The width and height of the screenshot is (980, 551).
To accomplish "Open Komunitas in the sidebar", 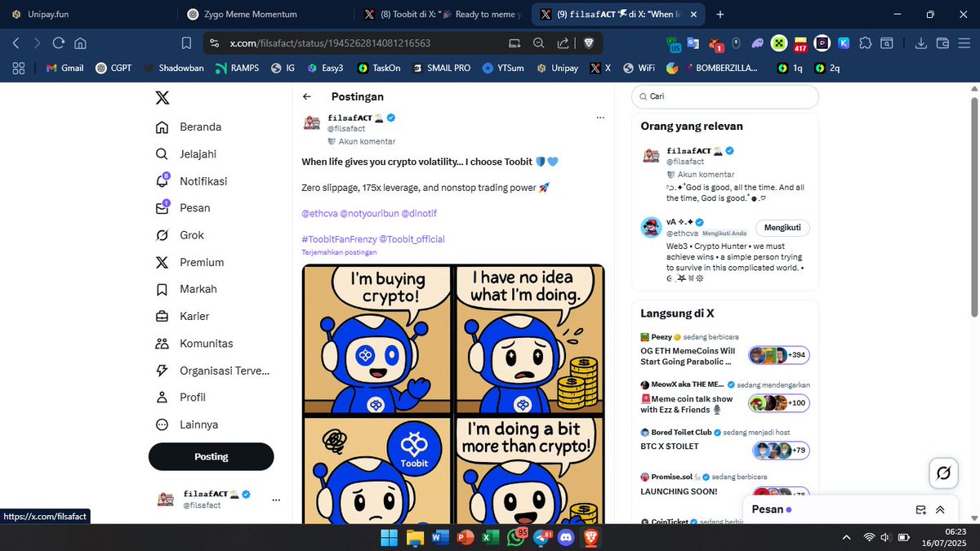I will pos(194,344).
